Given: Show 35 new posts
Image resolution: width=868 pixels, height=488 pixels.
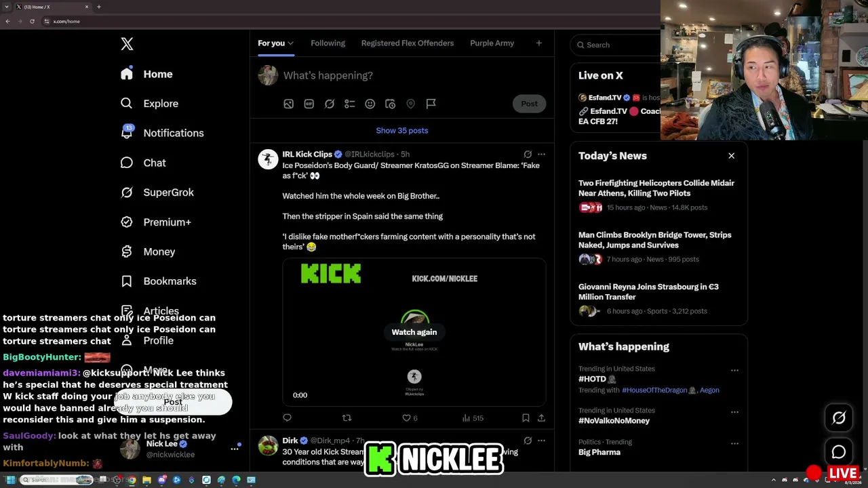Looking at the screenshot, I should pos(402,131).
